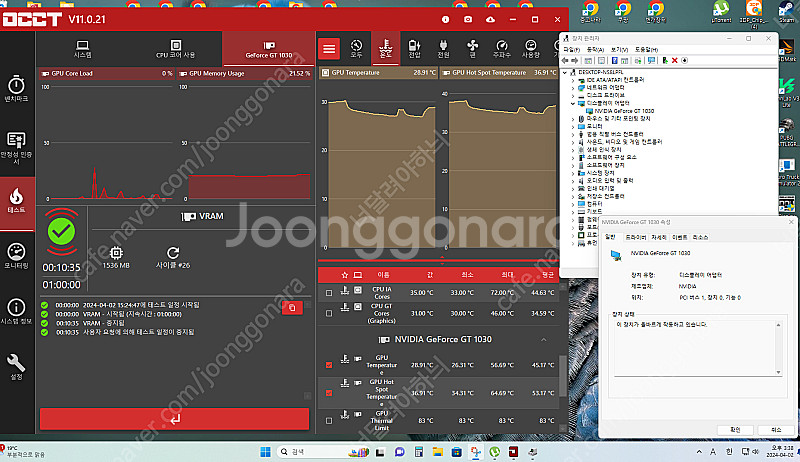Open the OCCT benchmark section in sidebar
The image size is (800, 462).
point(16,88)
